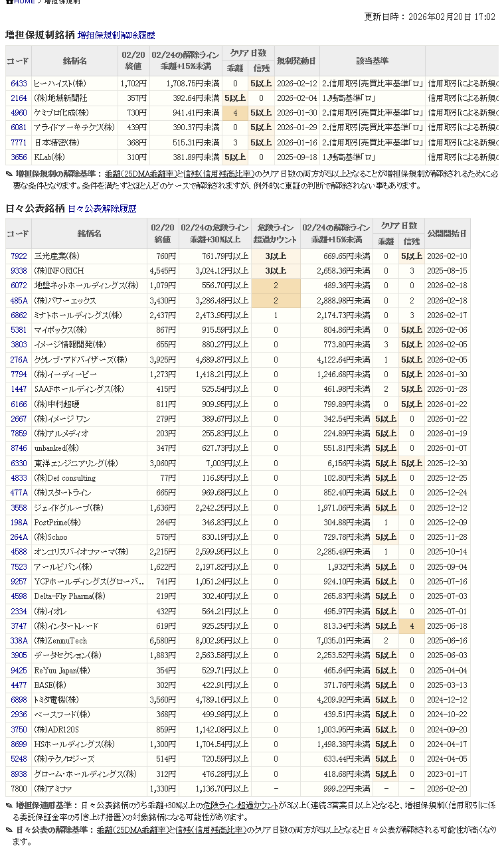Image resolution: width=504 pixels, height=848 pixels.
Task: Click stock code 3656 for KLab
Action: click(x=19, y=157)
